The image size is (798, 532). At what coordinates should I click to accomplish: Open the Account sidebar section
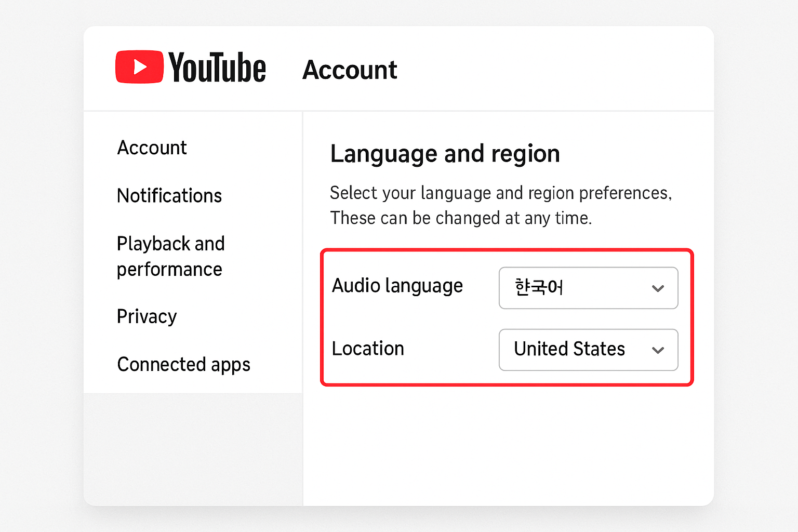152,148
